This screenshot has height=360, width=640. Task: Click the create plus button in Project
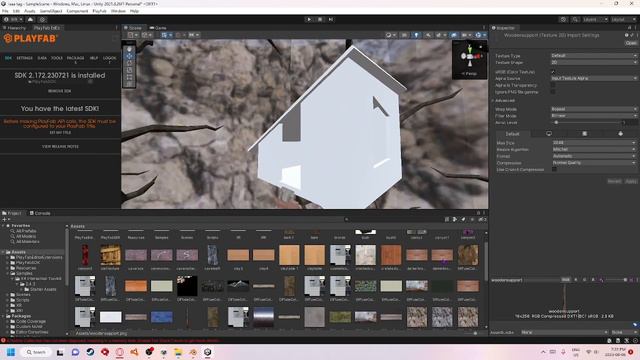6,219
